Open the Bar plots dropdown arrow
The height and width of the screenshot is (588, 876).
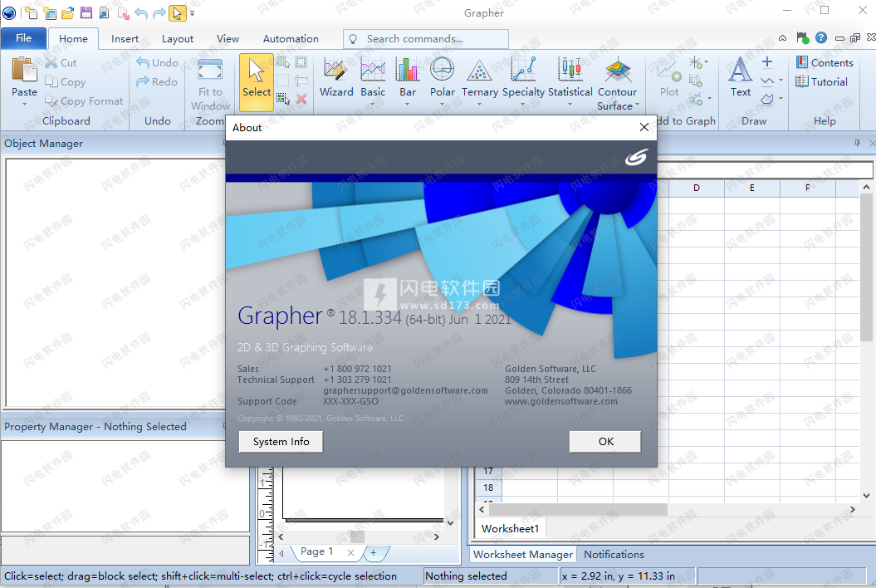pos(407,104)
